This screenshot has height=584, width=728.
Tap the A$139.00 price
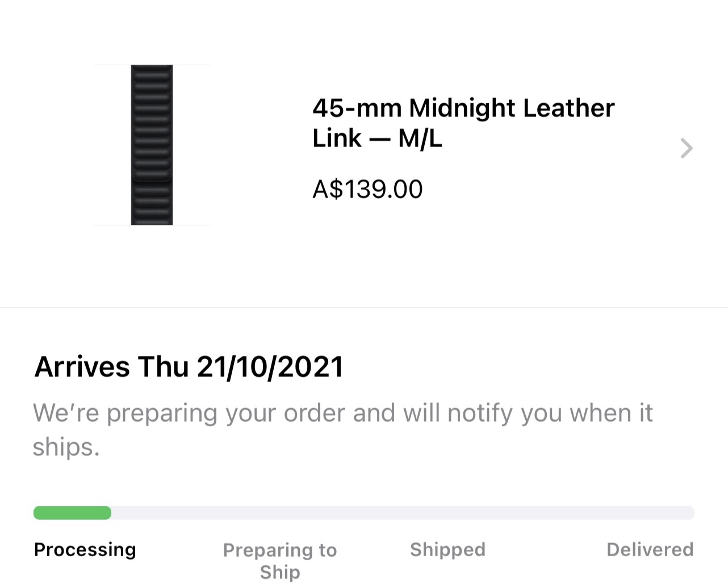(367, 189)
